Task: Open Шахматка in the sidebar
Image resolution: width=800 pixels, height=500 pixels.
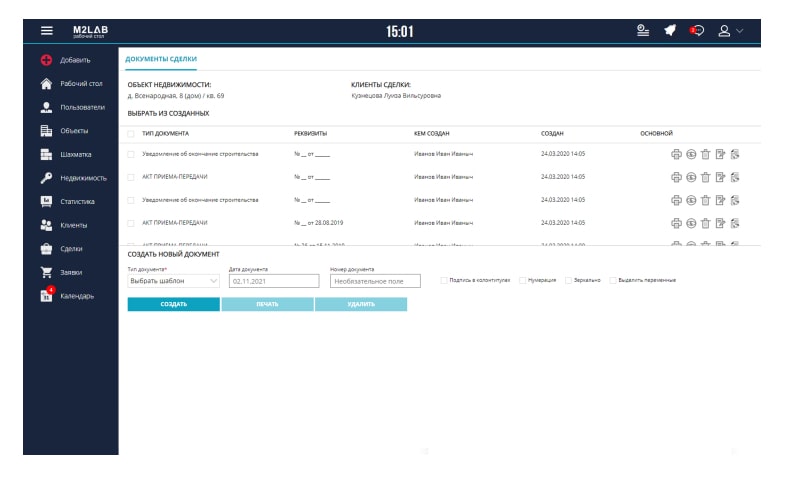Action: click(x=66, y=154)
